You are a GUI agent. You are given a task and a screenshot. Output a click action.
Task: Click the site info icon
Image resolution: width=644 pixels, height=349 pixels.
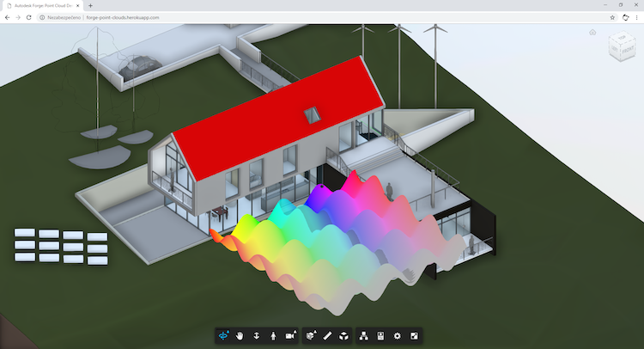coord(42,17)
